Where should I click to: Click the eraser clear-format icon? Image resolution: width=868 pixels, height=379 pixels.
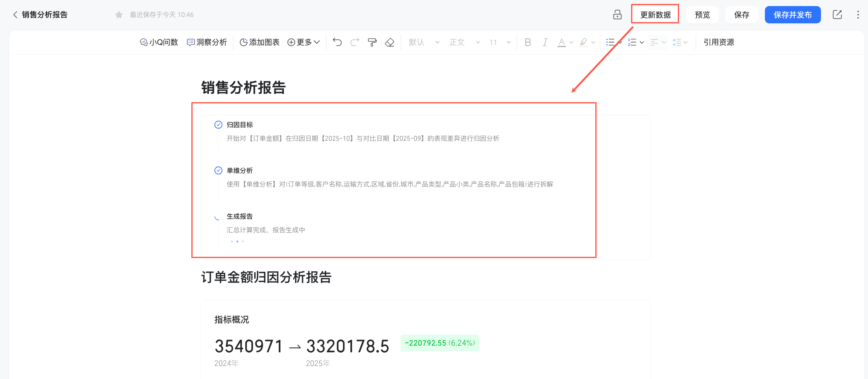pos(389,42)
